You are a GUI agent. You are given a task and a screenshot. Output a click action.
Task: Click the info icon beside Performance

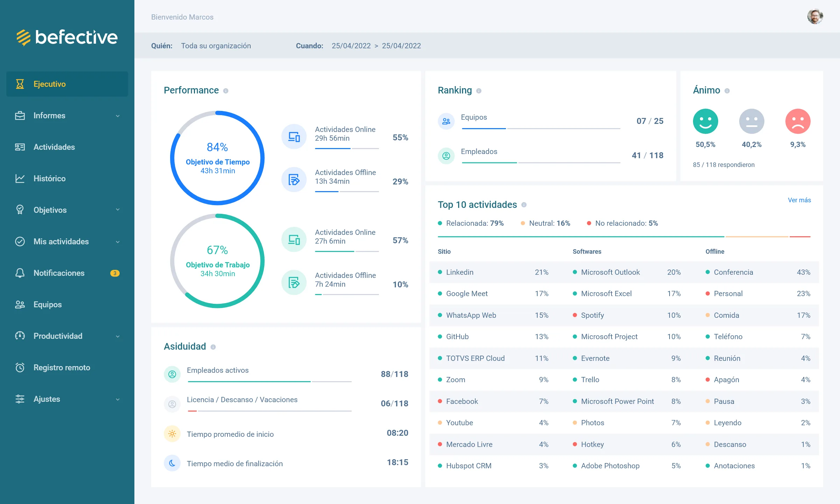click(x=226, y=91)
